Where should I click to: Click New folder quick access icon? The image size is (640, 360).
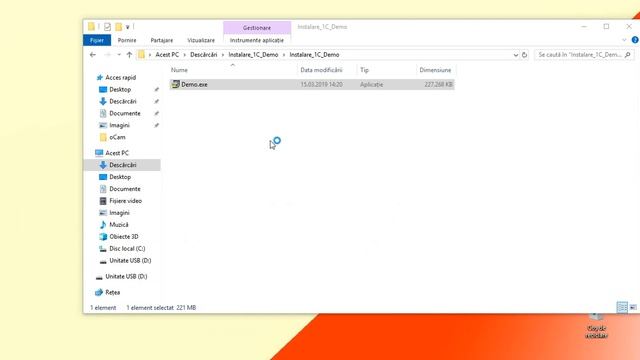click(118, 27)
